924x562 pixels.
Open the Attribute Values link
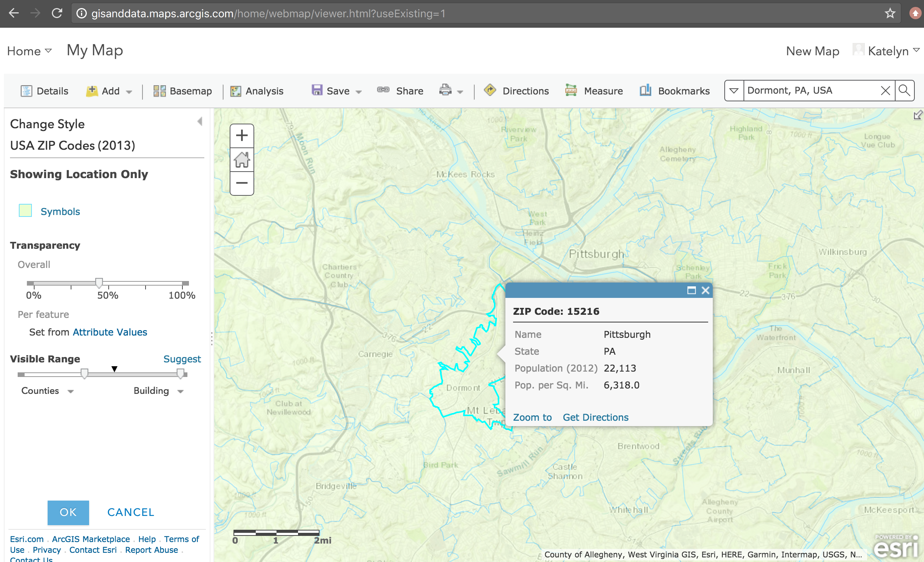pos(110,332)
